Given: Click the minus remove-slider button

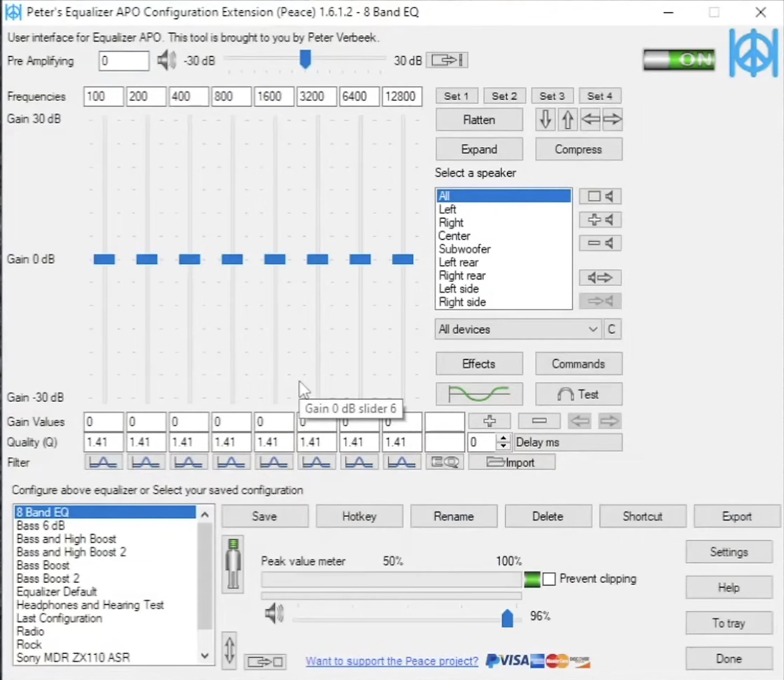Looking at the screenshot, I should pos(539,421).
